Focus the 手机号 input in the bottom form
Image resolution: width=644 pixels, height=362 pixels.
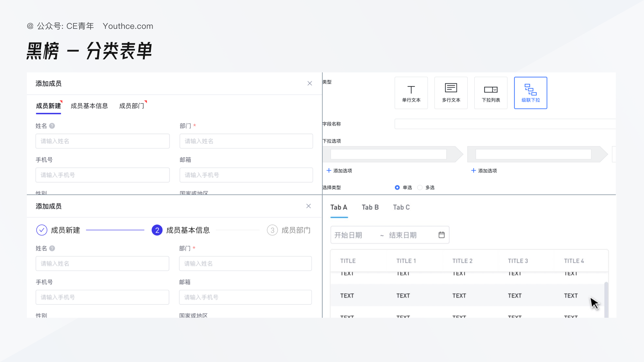102,297
